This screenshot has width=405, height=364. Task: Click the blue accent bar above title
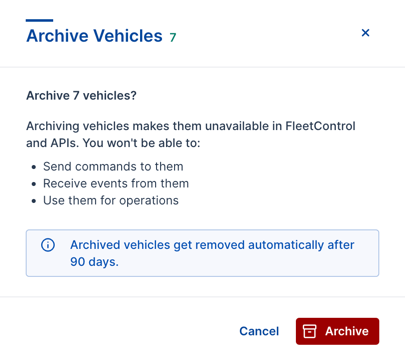(39, 20)
